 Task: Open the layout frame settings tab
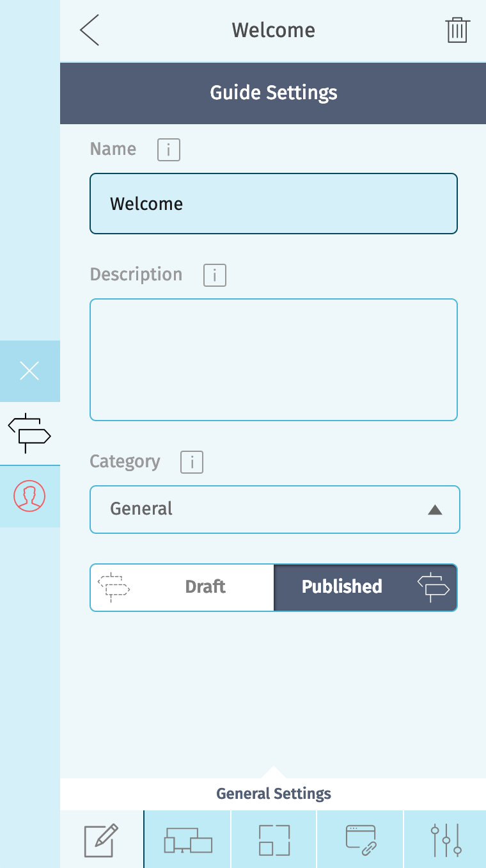(x=274, y=840)
